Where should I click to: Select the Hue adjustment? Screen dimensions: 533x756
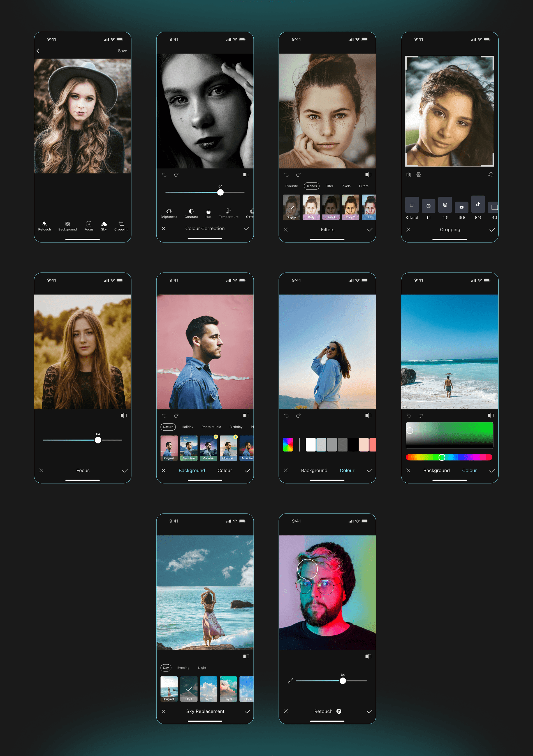click(x=208, y=213)
